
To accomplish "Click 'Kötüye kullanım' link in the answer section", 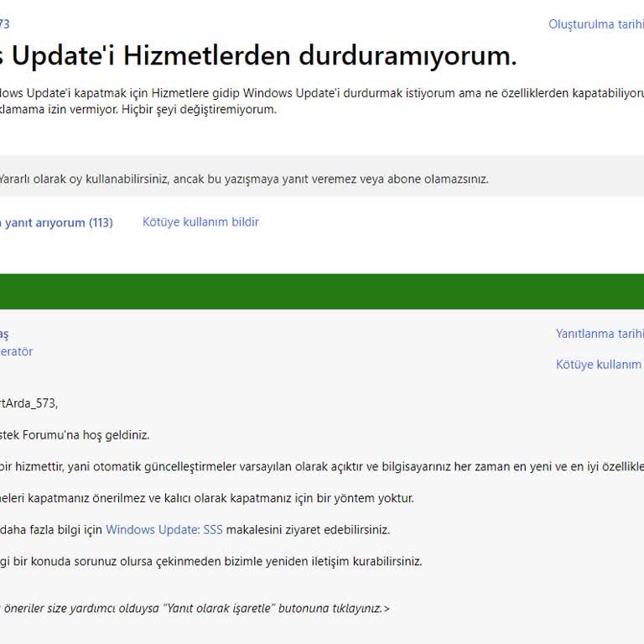I will 600,364.
